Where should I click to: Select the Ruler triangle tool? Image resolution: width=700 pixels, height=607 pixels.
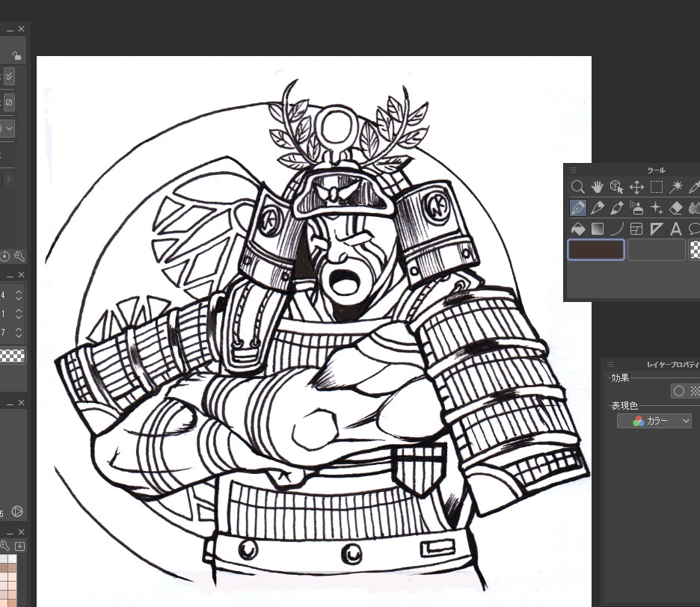click(x=657, y=229)
